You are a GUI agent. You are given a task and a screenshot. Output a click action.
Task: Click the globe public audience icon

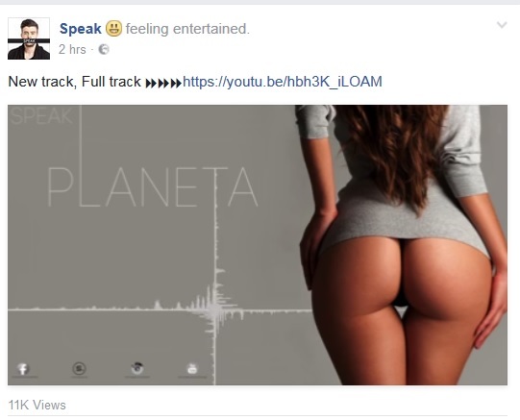click(104, 49)
